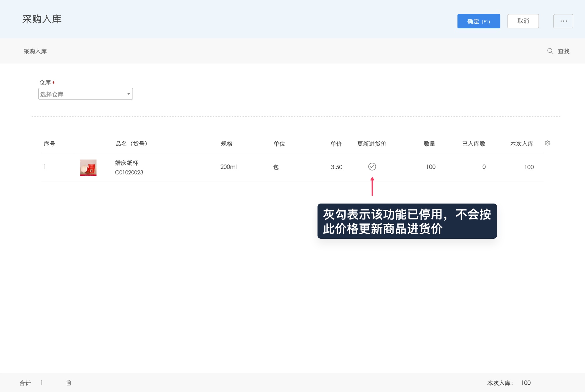Viewport: 585px width, 392px height.
Task: Click the 数量 column header
Action: [x=429, y=144]
